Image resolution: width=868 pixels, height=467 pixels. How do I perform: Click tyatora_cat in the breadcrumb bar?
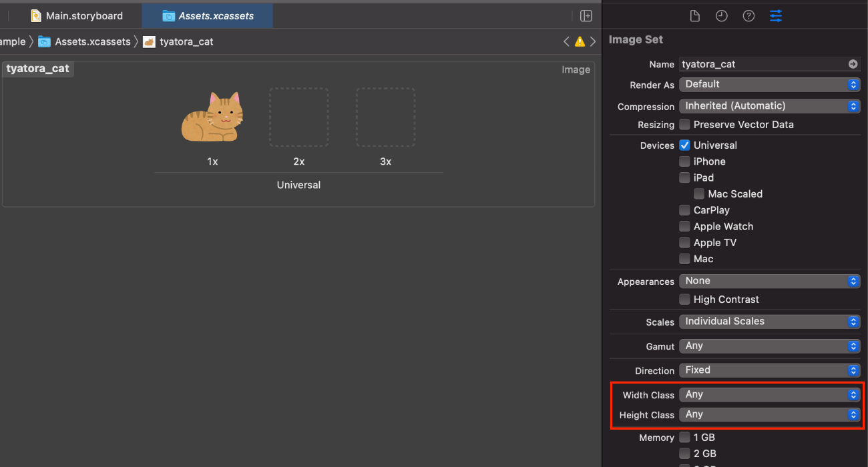[186, 41]
